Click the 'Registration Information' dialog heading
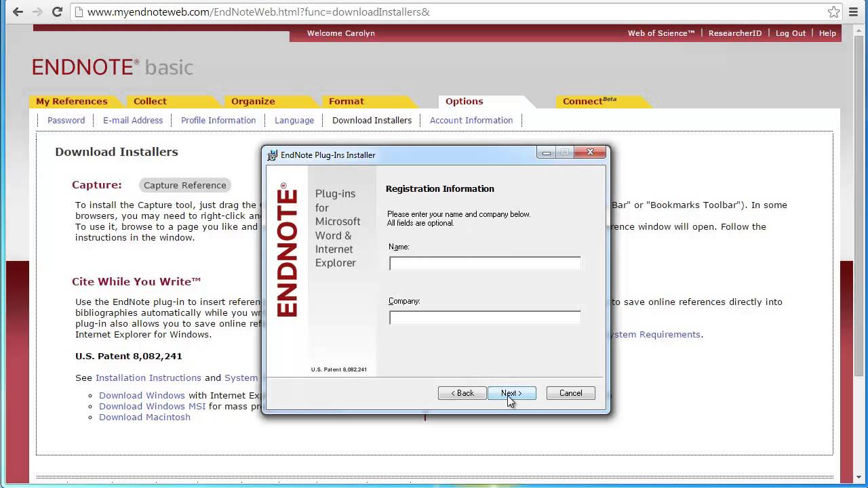 pos(440,188)
